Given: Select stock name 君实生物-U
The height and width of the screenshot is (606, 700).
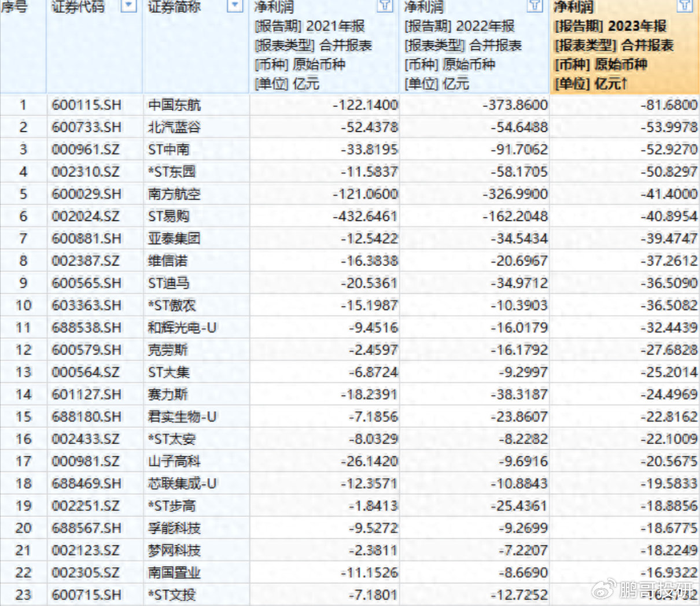Looking at the screenshot, I should click(182, 416).
